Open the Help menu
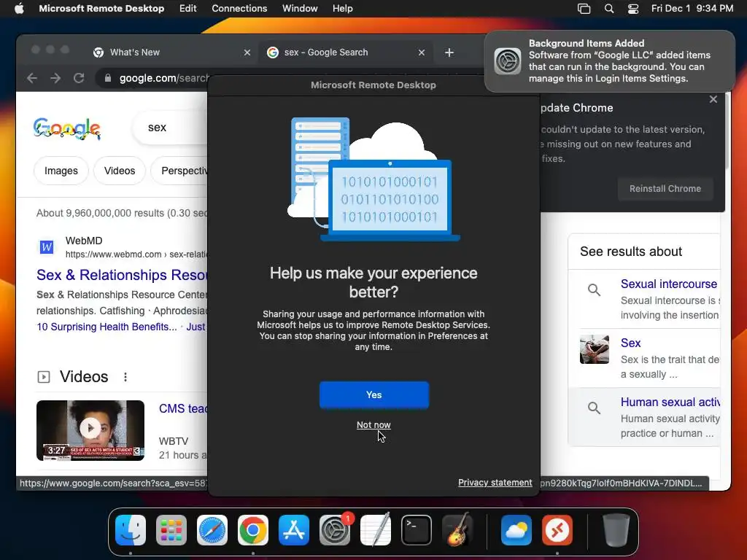The image size is (747, 560). click(343, 9)
